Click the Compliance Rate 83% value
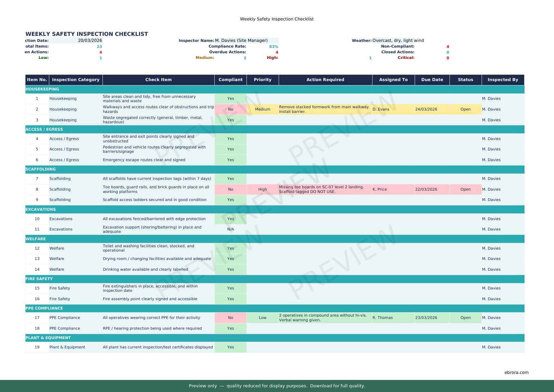The height and width of the screenshot is (392, 554). pos(273,46)
